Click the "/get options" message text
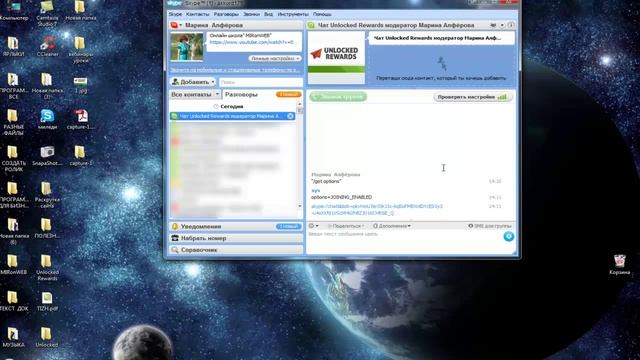The width and height of the screenshot is (640, 360). (x=326, y=182)
